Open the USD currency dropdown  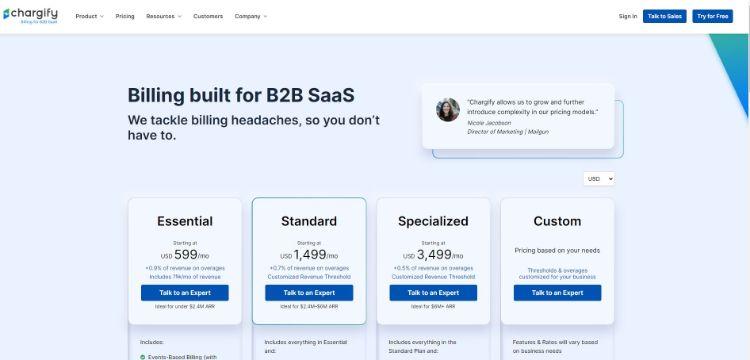[599, 179]
